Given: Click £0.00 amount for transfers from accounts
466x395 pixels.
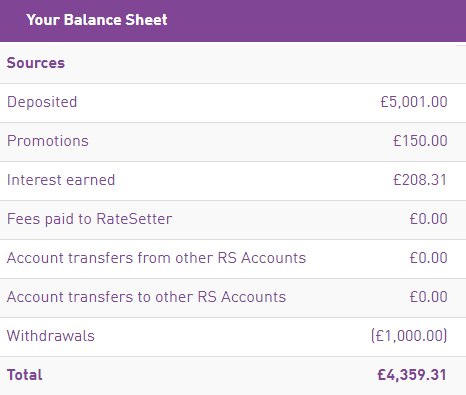Looking at the screenshot, I should pyautogui.click(x=428, y=258).
